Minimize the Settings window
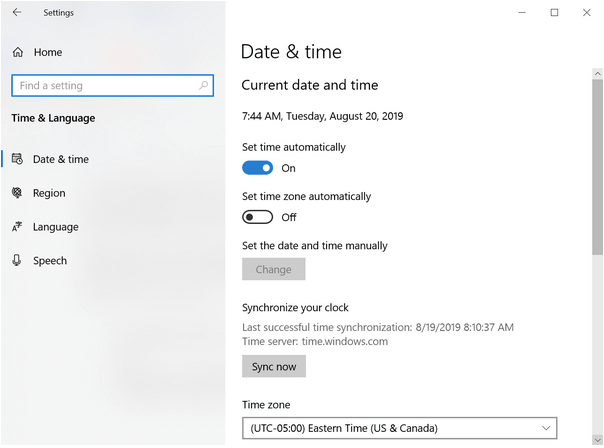The image size is (604, 448). pos(522,13)
